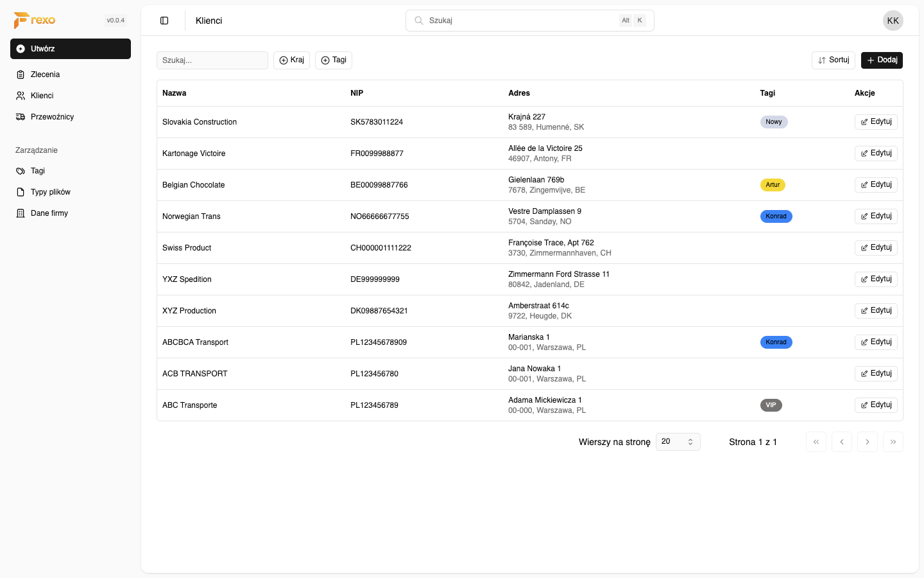
Task: Edit the Slovakia Construction client
Action: click(x=875, y=122)
